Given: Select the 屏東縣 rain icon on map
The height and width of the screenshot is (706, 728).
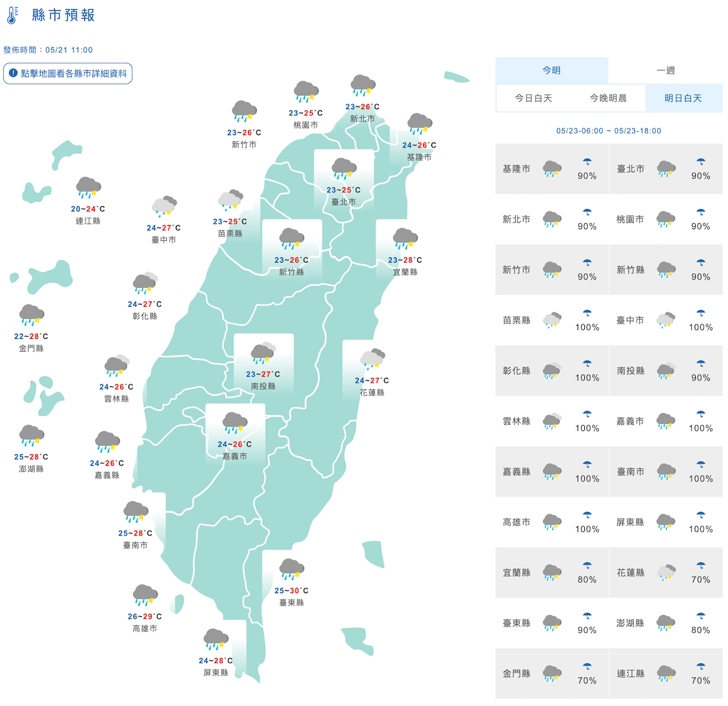Looking at the screenshot, I should (216, 639).
